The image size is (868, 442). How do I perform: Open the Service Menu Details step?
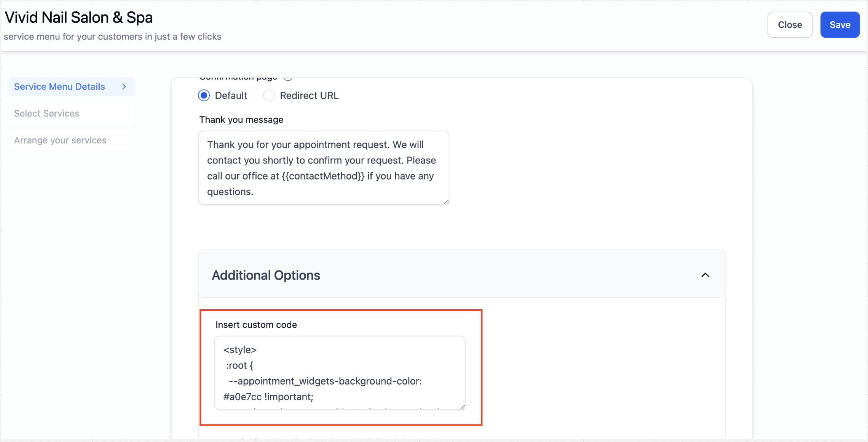tap(72, 87)
